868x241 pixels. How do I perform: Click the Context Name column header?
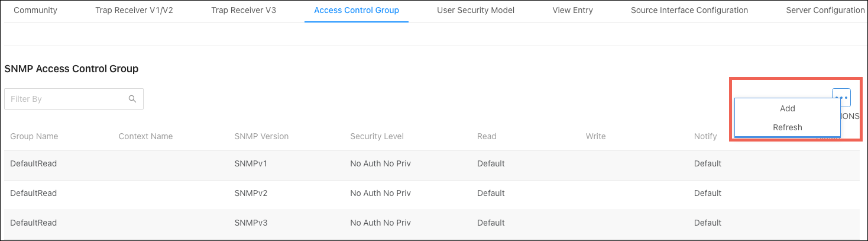coord(145,136)
